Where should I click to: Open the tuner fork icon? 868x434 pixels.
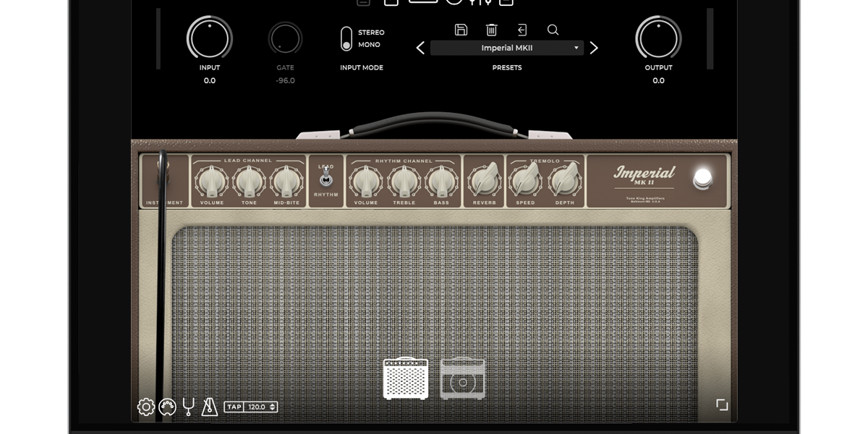click(189, 407)
